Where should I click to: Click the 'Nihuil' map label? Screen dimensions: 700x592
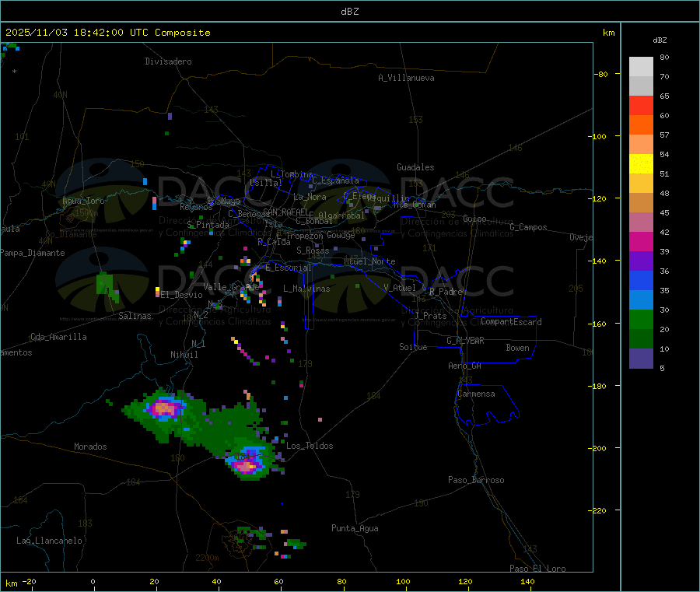[184, 355]
